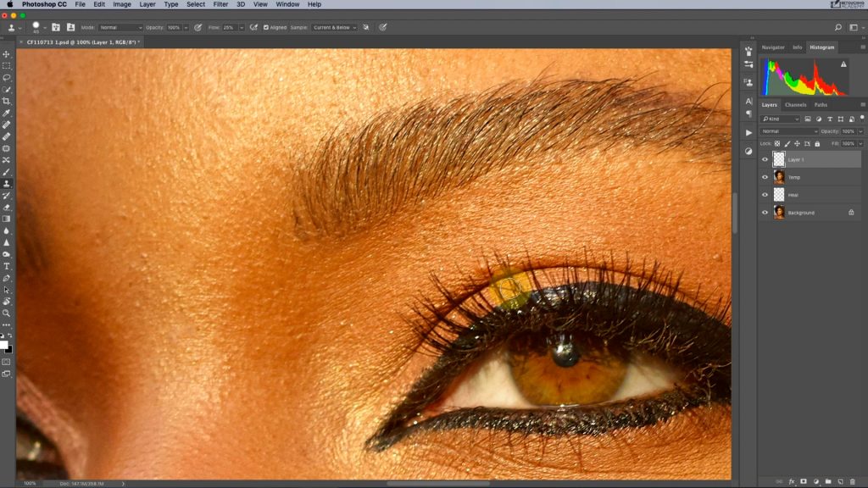The height and width of the screenshot is (488, 868).
Task: Switch to the Channels tab
Action: click(x=795, y=103)
